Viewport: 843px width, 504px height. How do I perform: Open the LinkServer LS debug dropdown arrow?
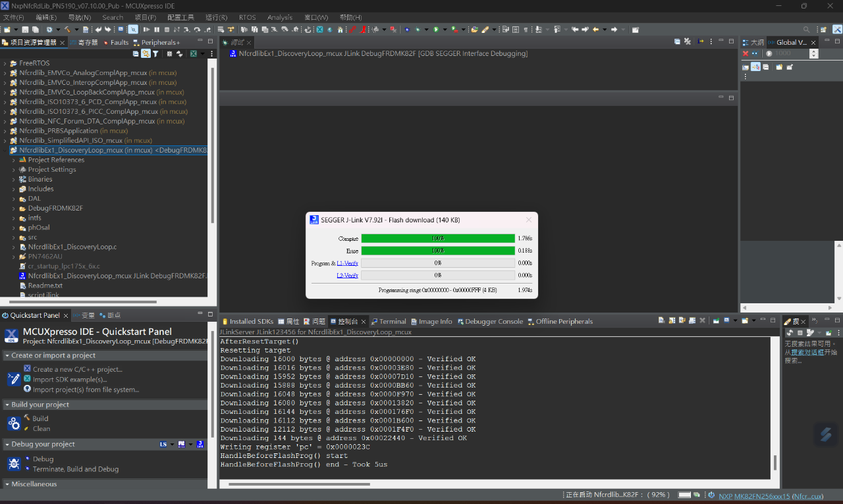tap(172, 445)
